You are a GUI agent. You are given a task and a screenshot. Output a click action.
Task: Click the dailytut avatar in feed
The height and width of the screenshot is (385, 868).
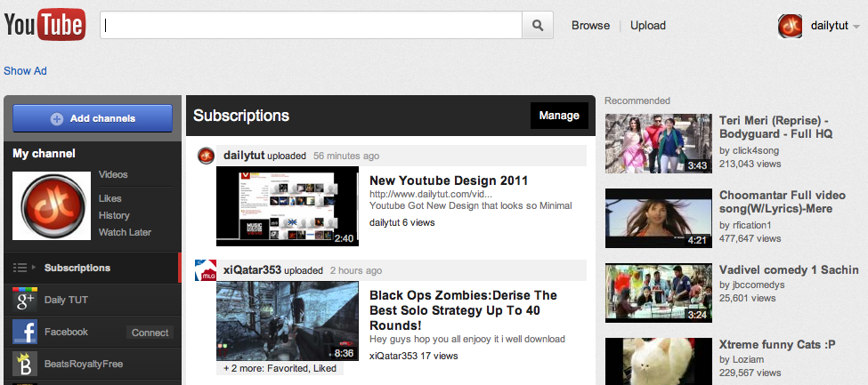[x=206, y=156]
